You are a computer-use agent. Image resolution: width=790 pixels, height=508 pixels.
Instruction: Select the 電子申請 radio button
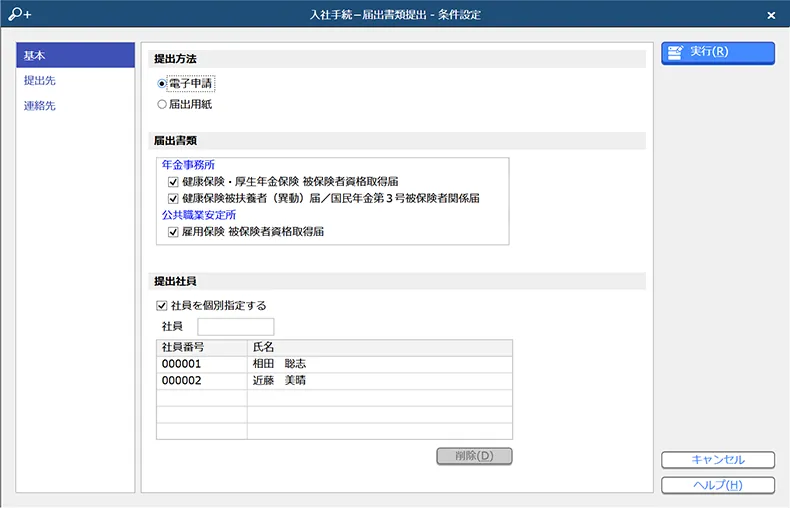(162, 84)
